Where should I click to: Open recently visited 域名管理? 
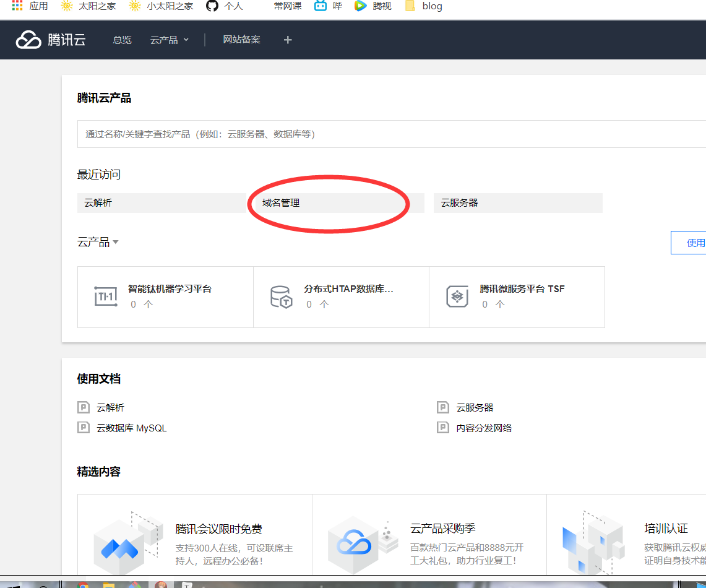click(x=340, y=203)
